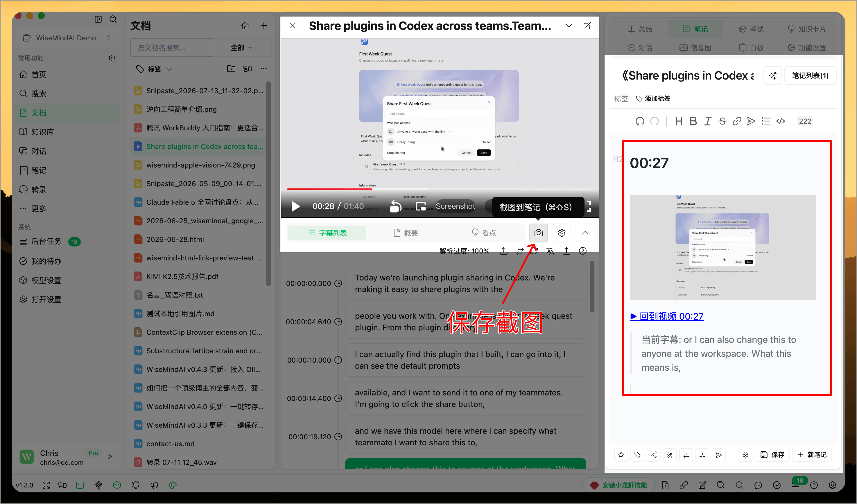Image resolution: width=857 pixels, height=504 pixels.
Task: Star this note with the favorite icon
Action: pos(621,455)
